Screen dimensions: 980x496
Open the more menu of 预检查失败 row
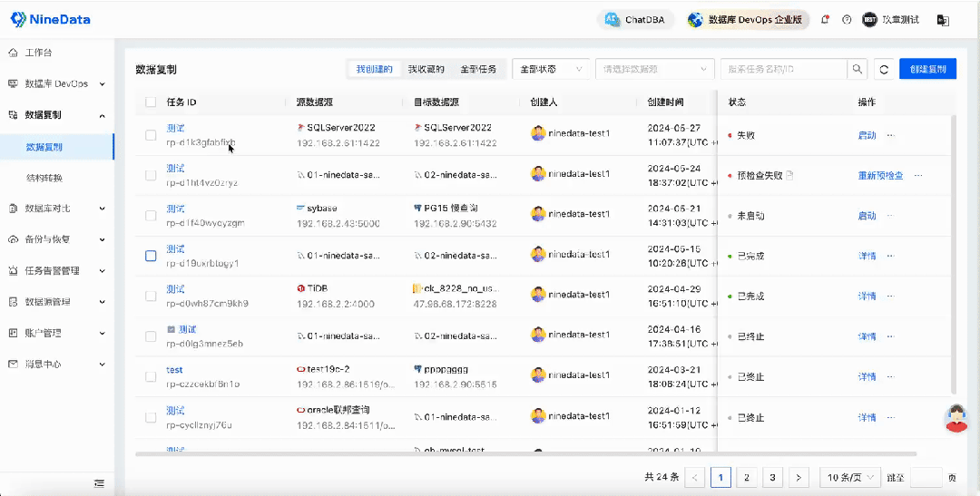tap(918, 176)
